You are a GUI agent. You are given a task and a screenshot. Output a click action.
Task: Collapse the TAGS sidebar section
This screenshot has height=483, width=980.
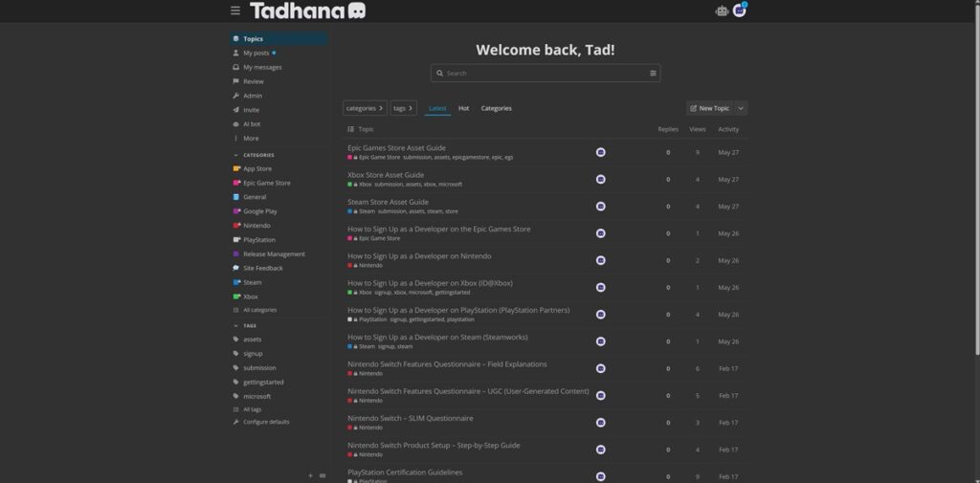click(x=245, y=325)
